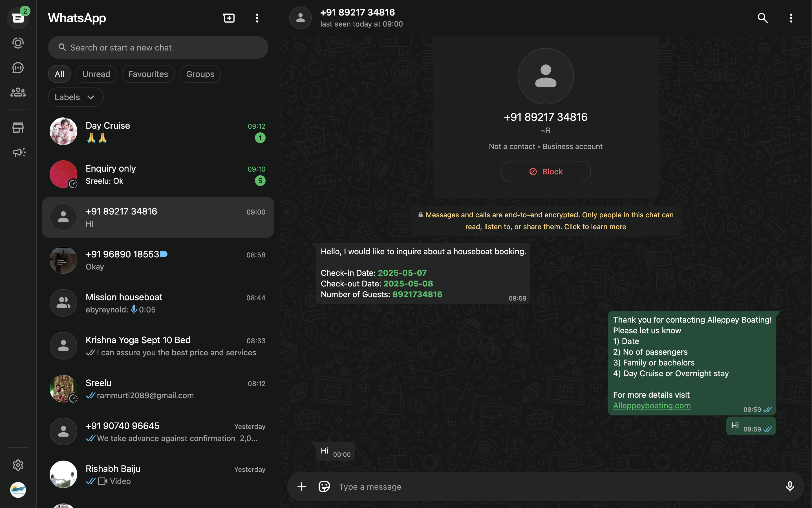The height and width of the screenshot is (508, 812).
Task: Focus the Search or start a new chat field
Action: click(x=158, y=47)
